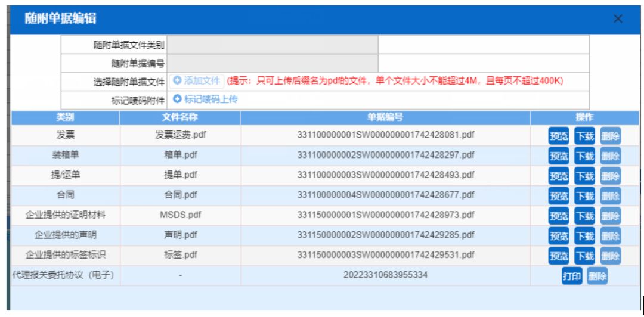Download the 合同.pdf contract file
This screenshot has height=317, width=644.
pyautogui.click(x=584, y=196)
